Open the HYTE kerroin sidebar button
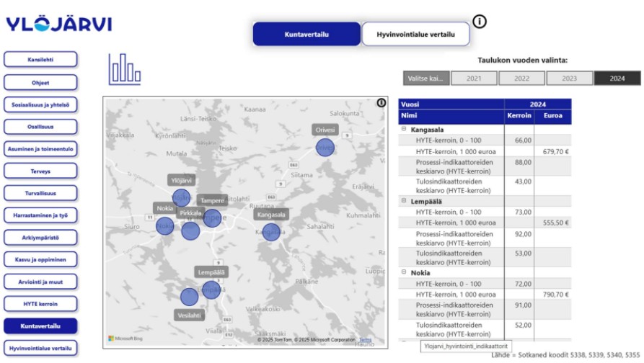The width and height of the screenshot is (644, 363). (40, 303)
